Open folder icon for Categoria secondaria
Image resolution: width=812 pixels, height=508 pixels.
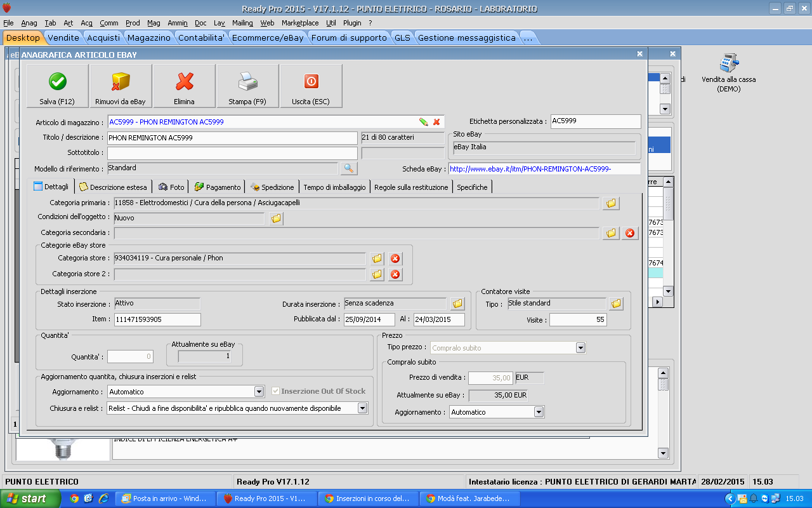coord(611,233)
